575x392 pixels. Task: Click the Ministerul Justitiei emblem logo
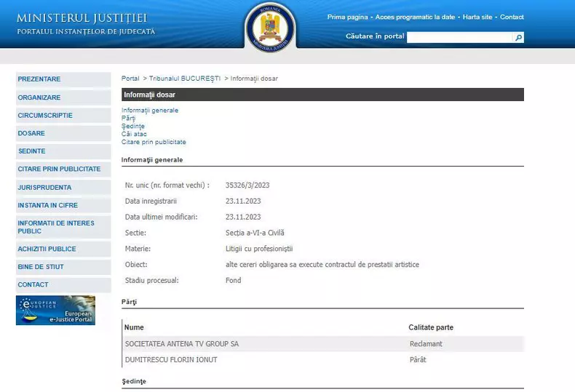pos(271,27)
